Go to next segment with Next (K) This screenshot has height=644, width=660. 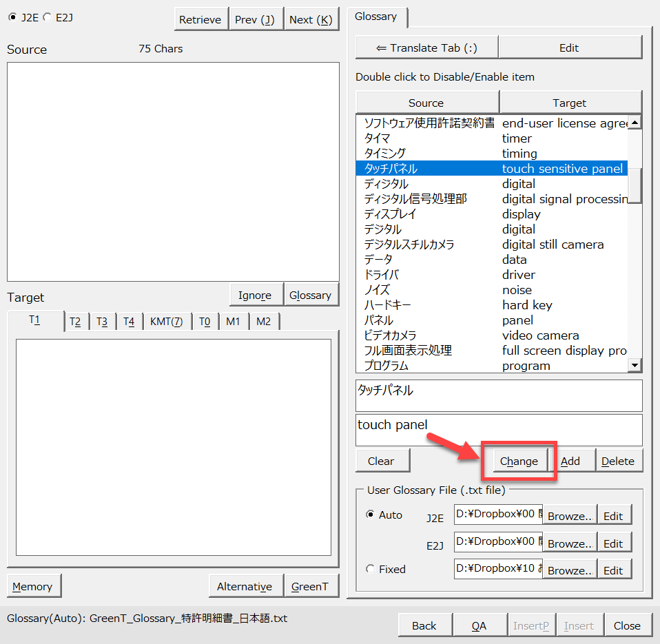311,20
